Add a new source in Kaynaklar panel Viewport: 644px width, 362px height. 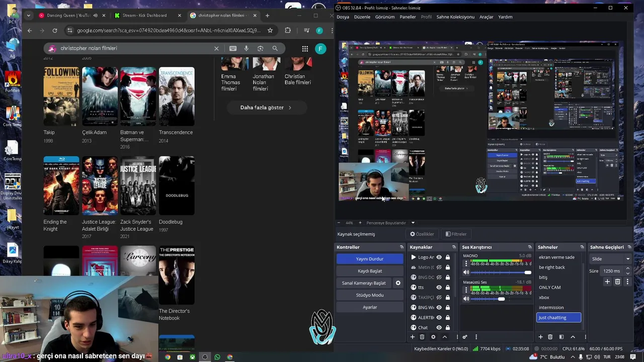click(x=413, y=337)
